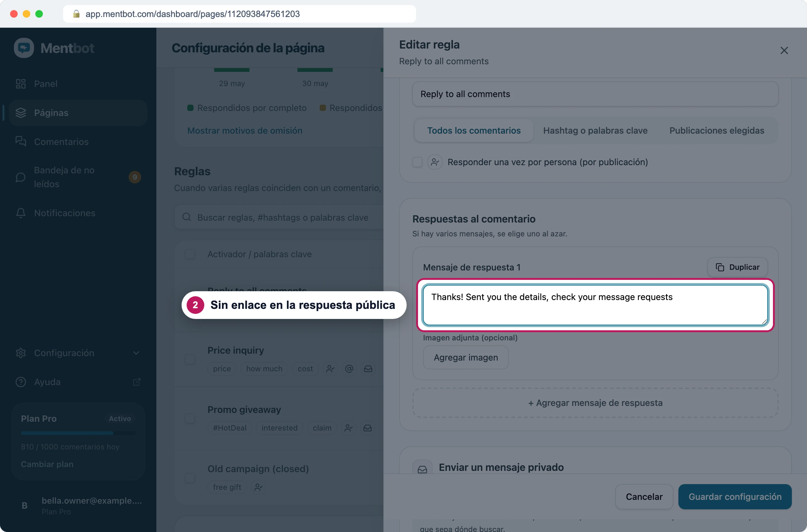Click Agregar mensaje de respuesta

coord(595,403)
